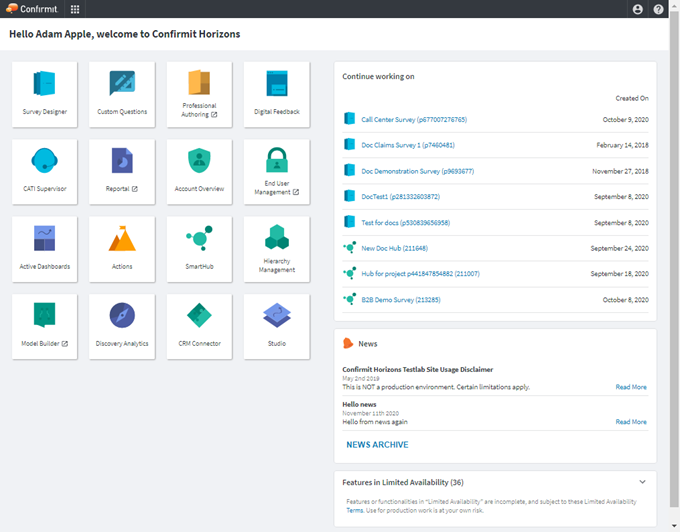Launch Professional Authoring tile
The width and height of the screenshot is (680, 532).
click(x=199, y=95)
